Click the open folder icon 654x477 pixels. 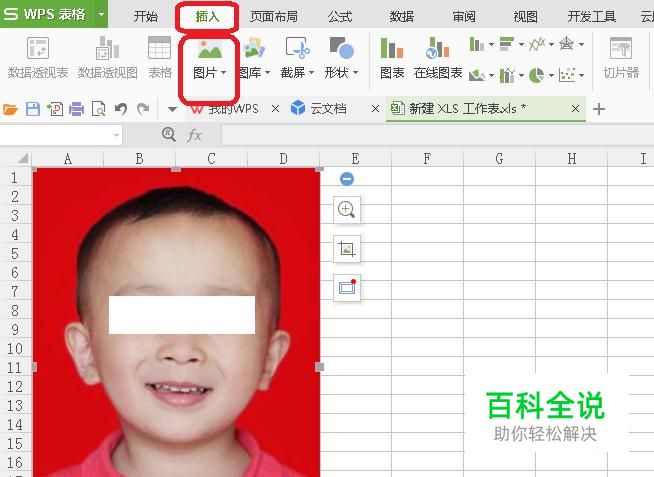[10, 110]
